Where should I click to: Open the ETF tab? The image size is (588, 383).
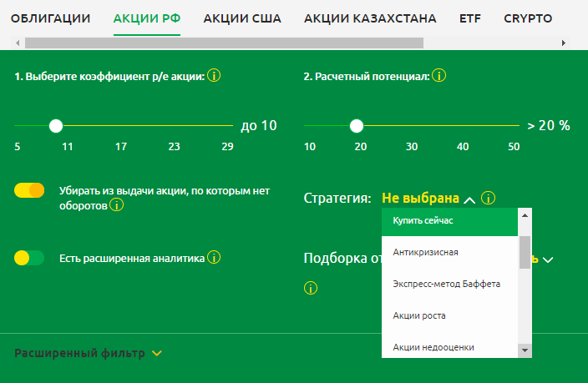click(x=471, y=18)
